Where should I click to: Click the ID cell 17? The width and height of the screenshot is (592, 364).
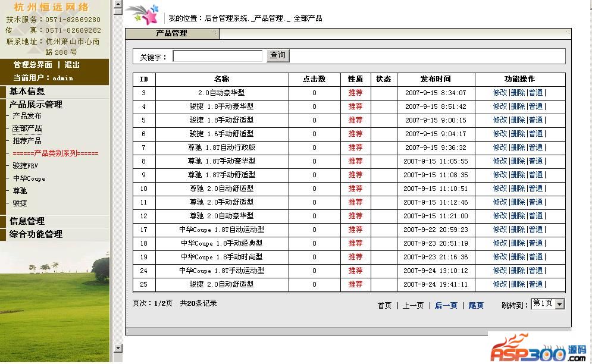coord(143,230)
